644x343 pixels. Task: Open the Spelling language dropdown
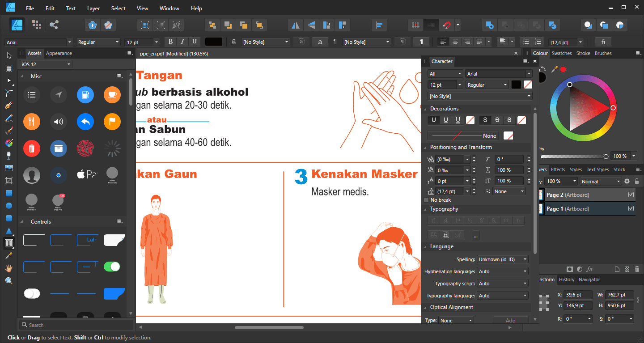[503, 259]
